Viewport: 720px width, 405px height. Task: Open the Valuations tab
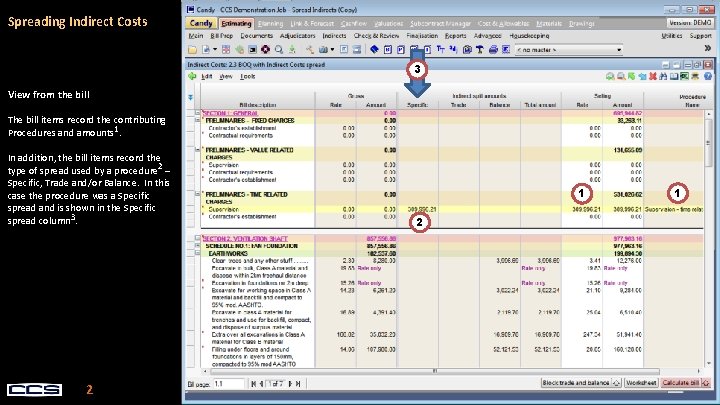(x=388, y=23)
